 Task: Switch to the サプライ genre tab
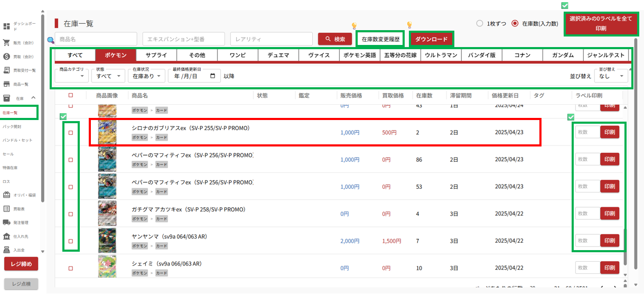point(156,55)
